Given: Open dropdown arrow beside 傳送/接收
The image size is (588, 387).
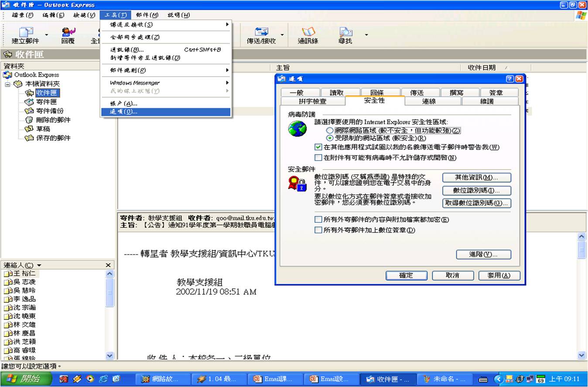Looking at the screenshot, I should click(x=282, y=35).
